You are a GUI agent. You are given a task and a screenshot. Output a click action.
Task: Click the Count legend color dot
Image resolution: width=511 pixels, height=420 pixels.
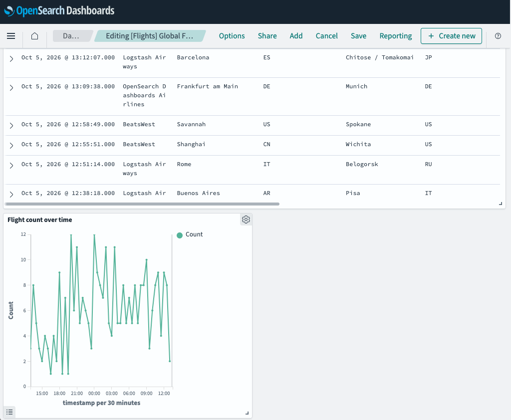pos(180,235)
